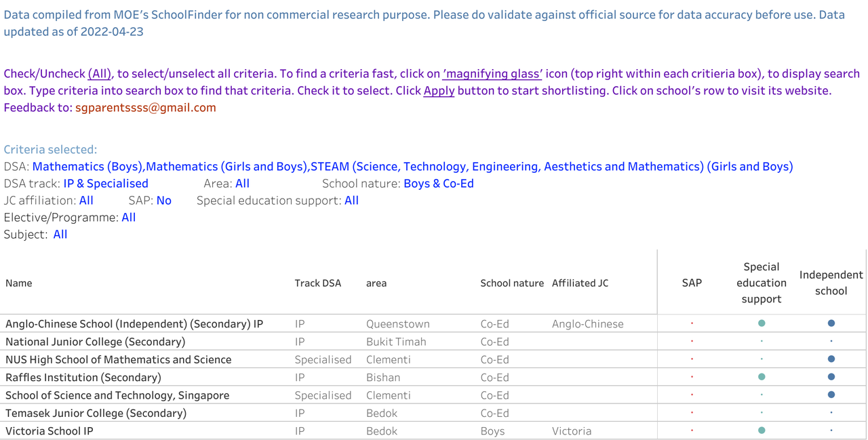Click the DSA criteria list starting Mathematics (Boys)
The image size is (868, 440).
pos(412,167)
